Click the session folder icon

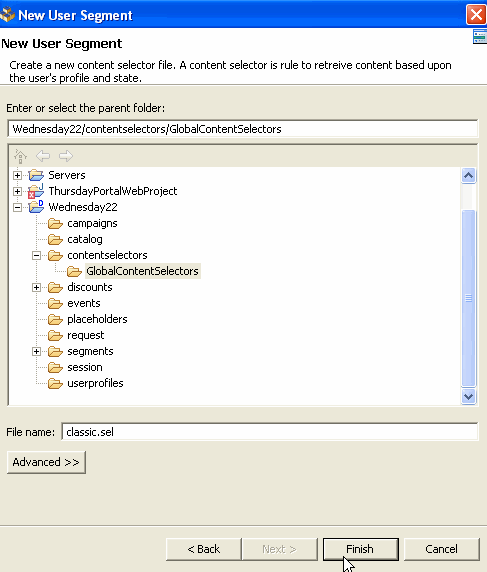click(x=55, y=367)
